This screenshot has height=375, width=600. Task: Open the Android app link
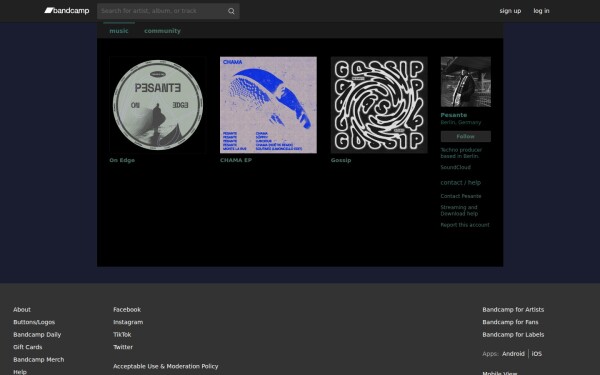[513, 354]
